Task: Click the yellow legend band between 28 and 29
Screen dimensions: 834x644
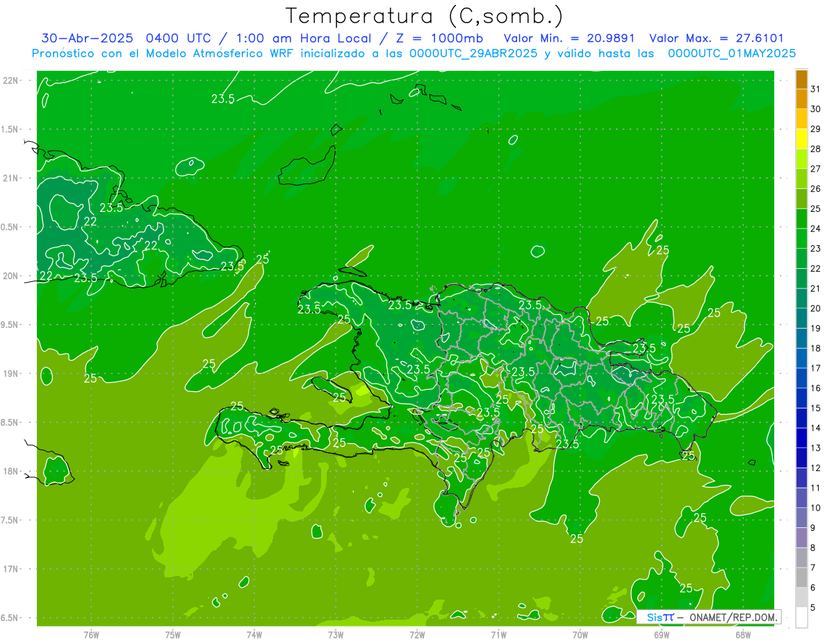Action: tap(801, 139)
